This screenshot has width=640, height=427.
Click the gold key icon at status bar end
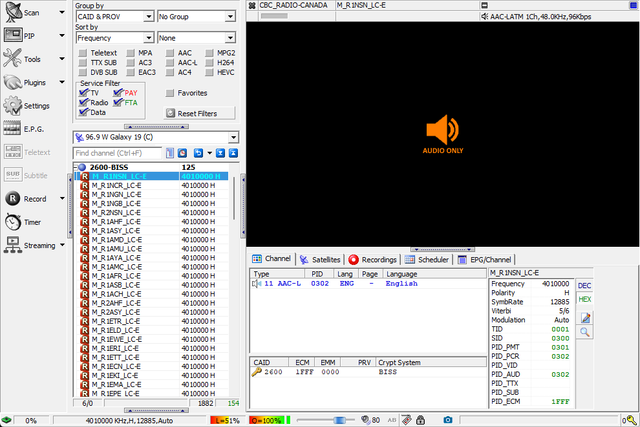pos(631,420)
